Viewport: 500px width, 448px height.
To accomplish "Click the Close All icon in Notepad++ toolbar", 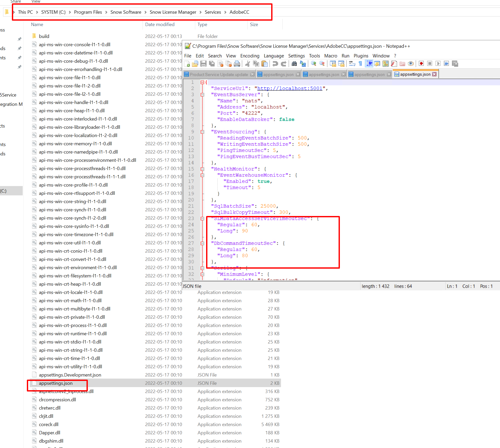I will pyautogui.click(x=229, y=64).
